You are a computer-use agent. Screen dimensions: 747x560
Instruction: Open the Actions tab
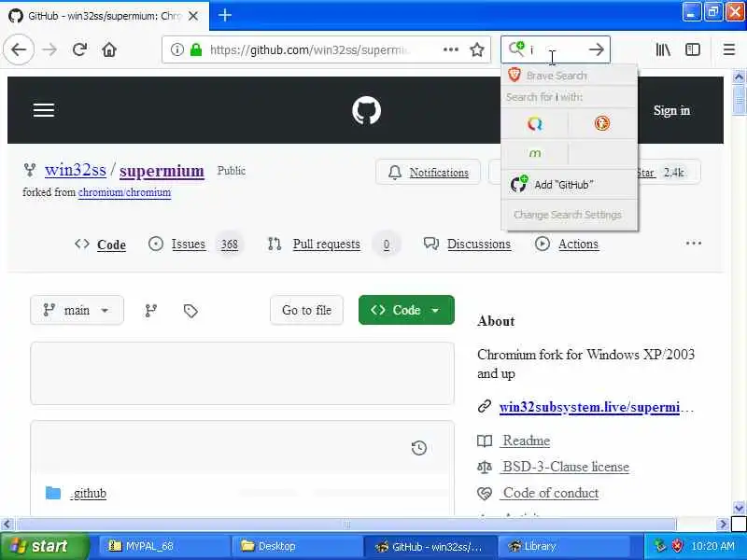pyautogui.click(x=567, y=245)
